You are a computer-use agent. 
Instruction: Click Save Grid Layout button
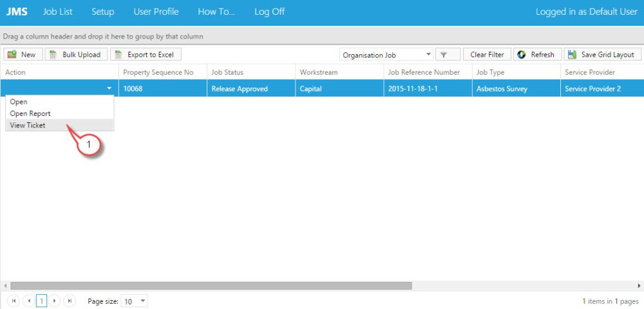[x=603, y=55]
